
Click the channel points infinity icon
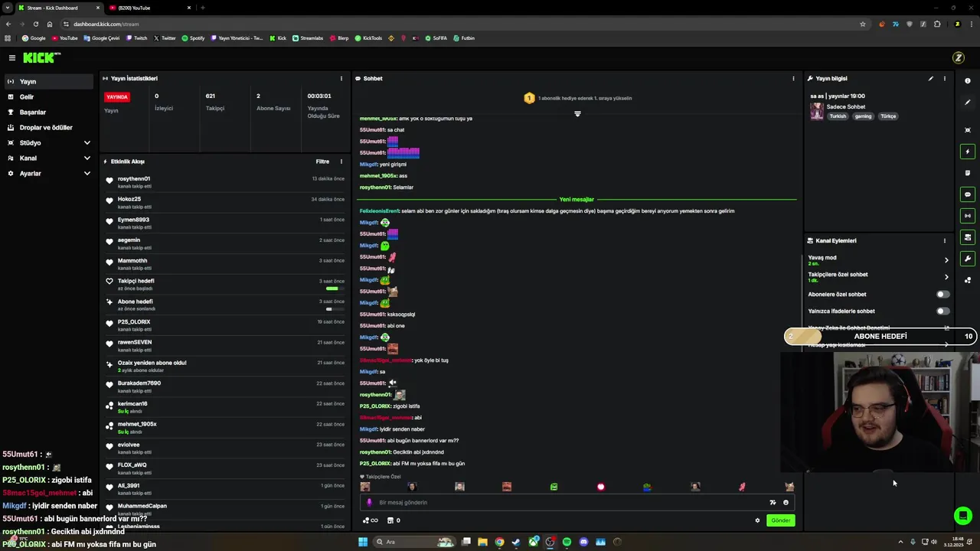click(370, 520)
